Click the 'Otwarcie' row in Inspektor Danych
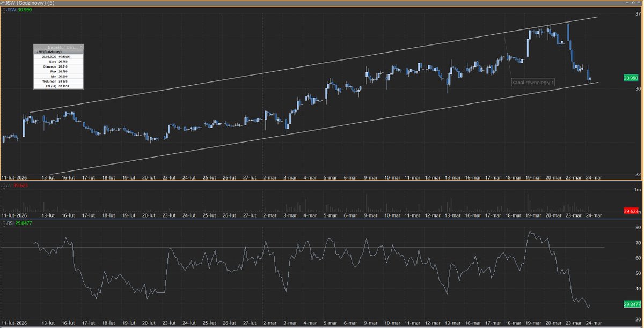644x328 pixels. point(58,65)
